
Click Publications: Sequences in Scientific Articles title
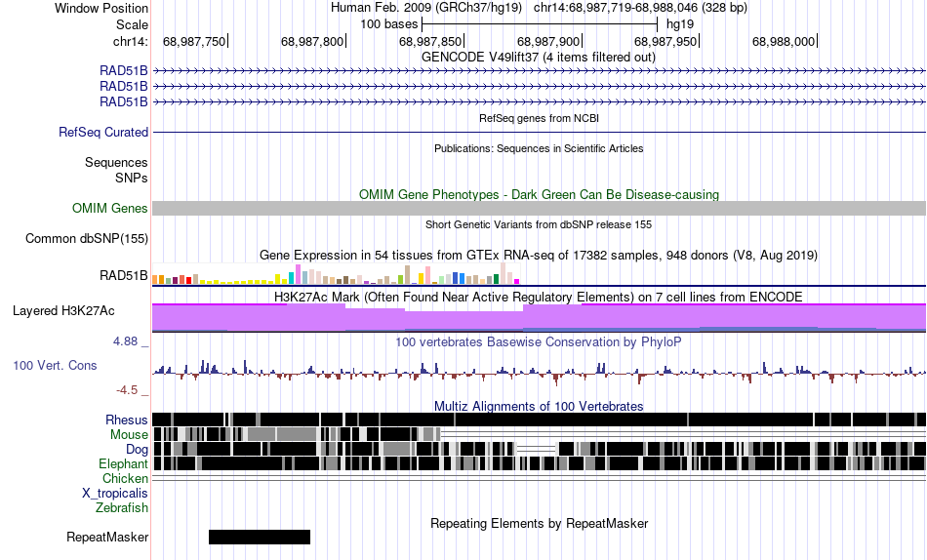click(539, 148)
